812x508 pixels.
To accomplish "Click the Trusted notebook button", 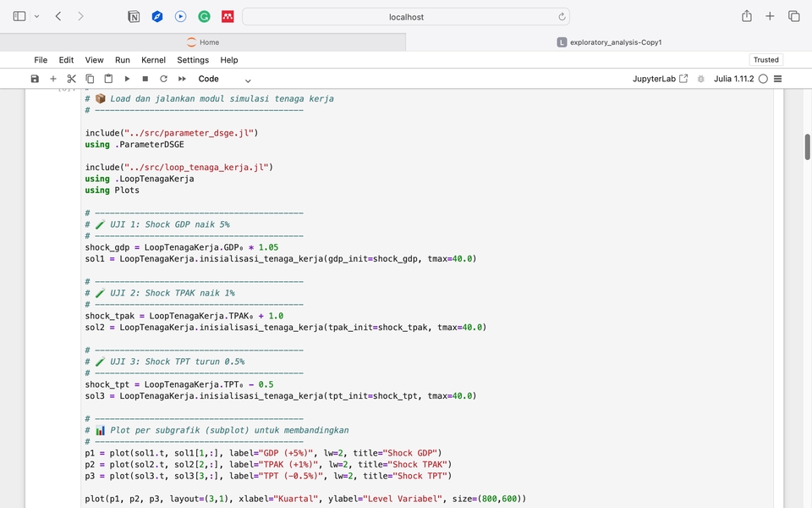I will tap(765, 60).
